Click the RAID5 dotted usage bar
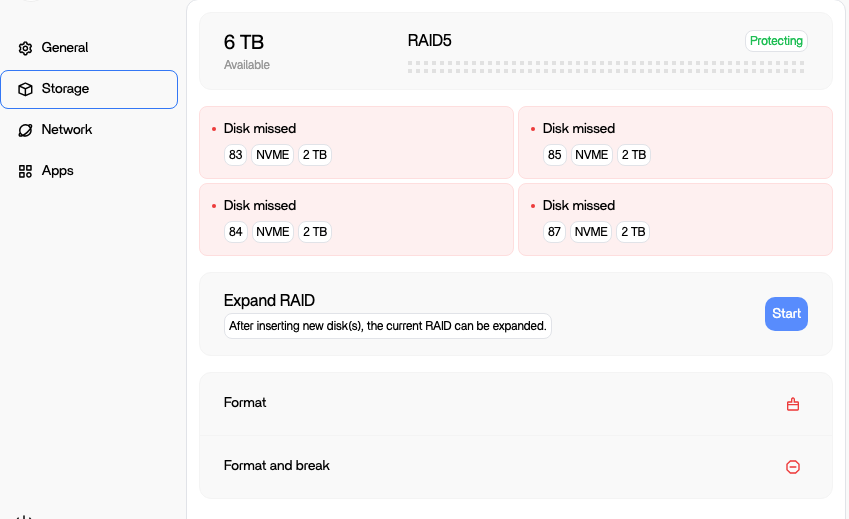The height and width of the screenshot is (519, 849). coord(606,67)
